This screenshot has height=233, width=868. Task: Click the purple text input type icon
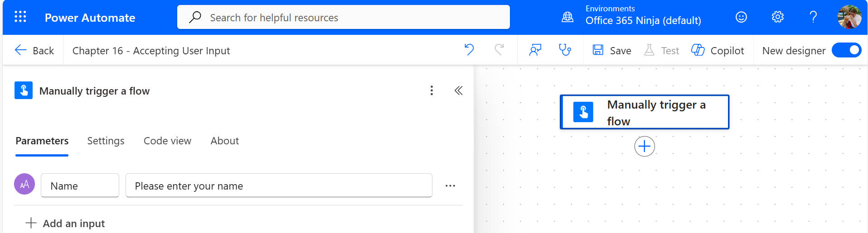(24, 184)
